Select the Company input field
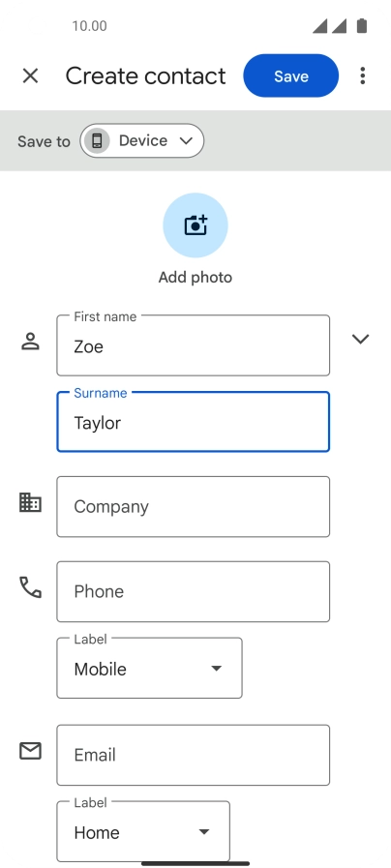This screenshot has height=868, width=391. [x=194, y=506]
